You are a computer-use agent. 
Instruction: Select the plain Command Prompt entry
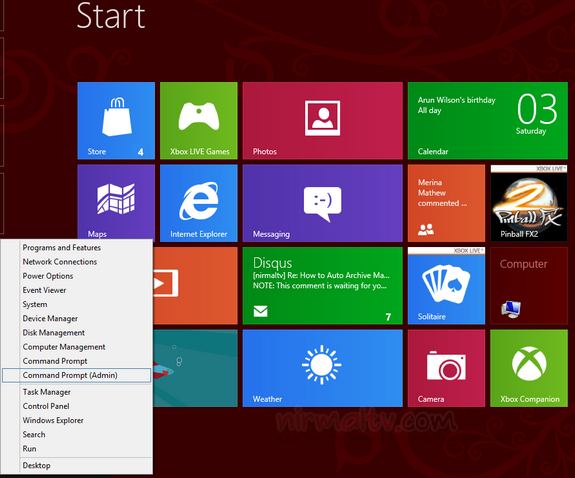(x=77, y=361)
